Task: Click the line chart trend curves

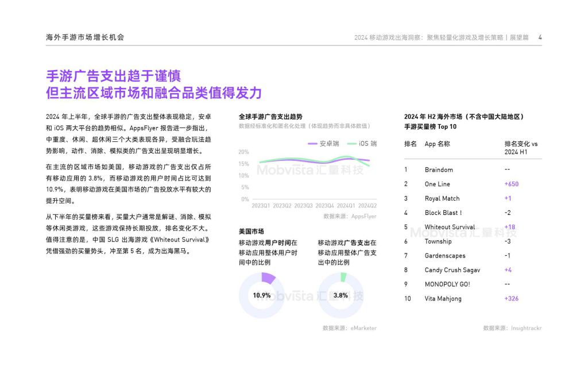Action: [x=314, y=161]
